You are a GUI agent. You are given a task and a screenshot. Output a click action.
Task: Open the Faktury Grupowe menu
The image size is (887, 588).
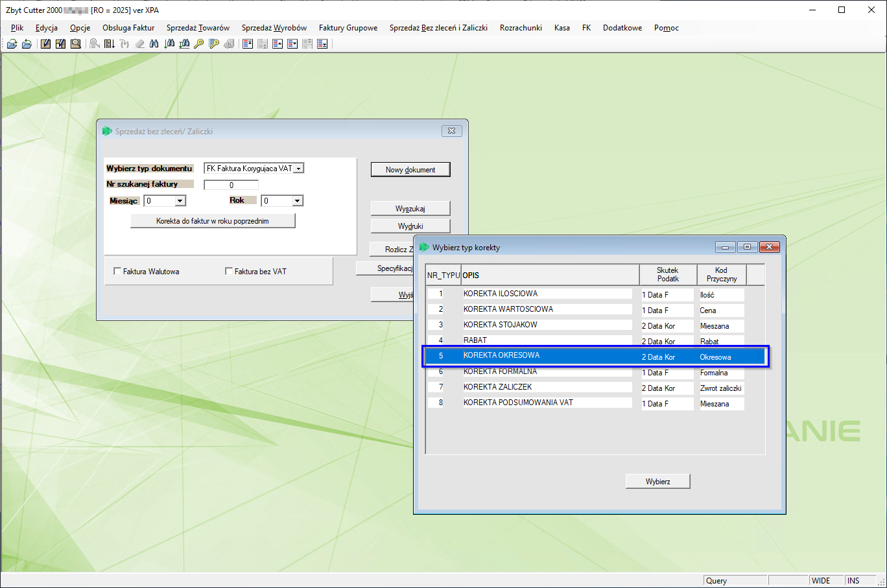[348, 28]
